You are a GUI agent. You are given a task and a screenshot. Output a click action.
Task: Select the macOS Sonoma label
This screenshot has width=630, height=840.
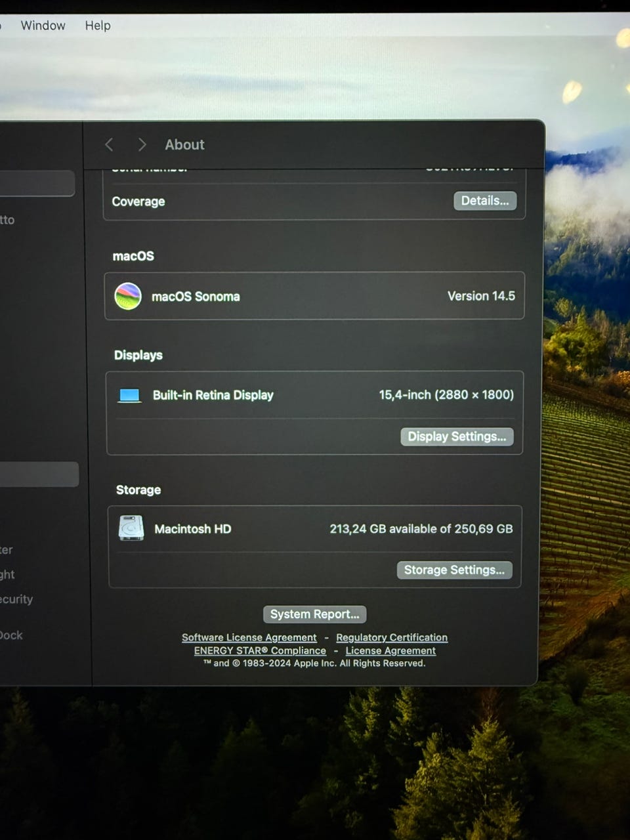pyautogui.click(x=196, y=297)
